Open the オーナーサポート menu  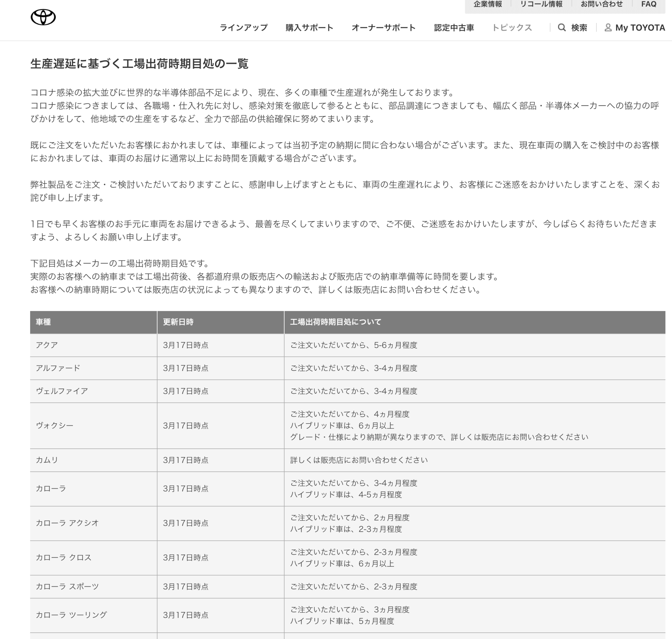384,28
